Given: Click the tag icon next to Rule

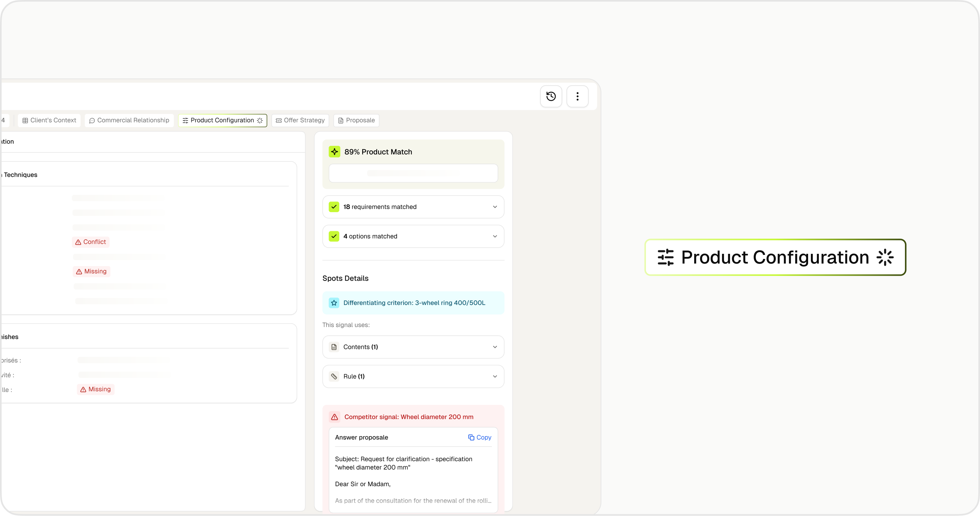Looking at the screenshot, I should pyautogui.click(x=334, y=376).
